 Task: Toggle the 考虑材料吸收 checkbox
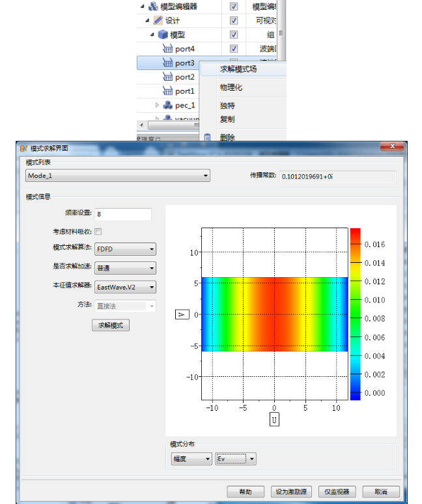tap(98, 231)
